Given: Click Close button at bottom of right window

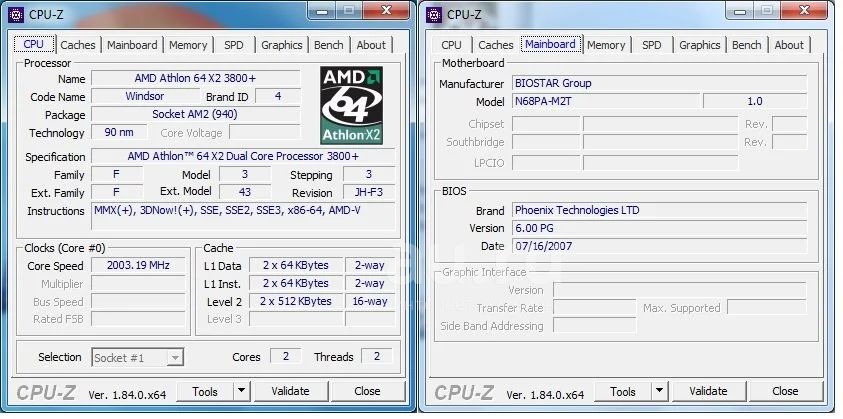Looking at the screenshot, I should point(785,391).
